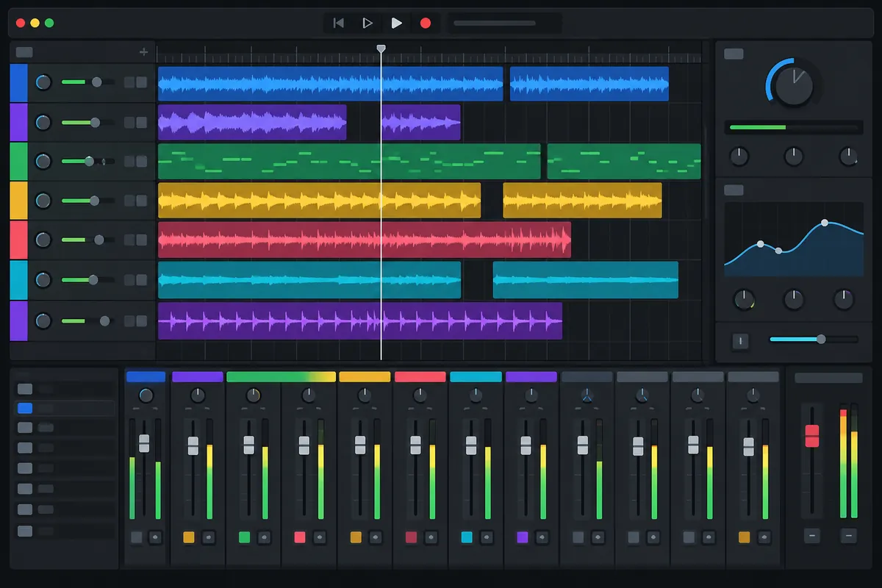882x588 pixels.
Task: Click the red track's volume slider handle
Action: [99, 240]
